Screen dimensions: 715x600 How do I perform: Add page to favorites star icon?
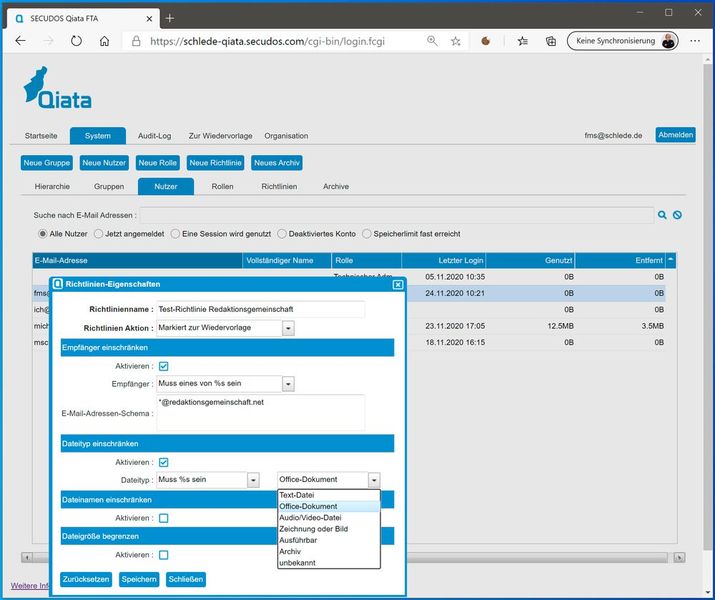(x=456, y=41)
